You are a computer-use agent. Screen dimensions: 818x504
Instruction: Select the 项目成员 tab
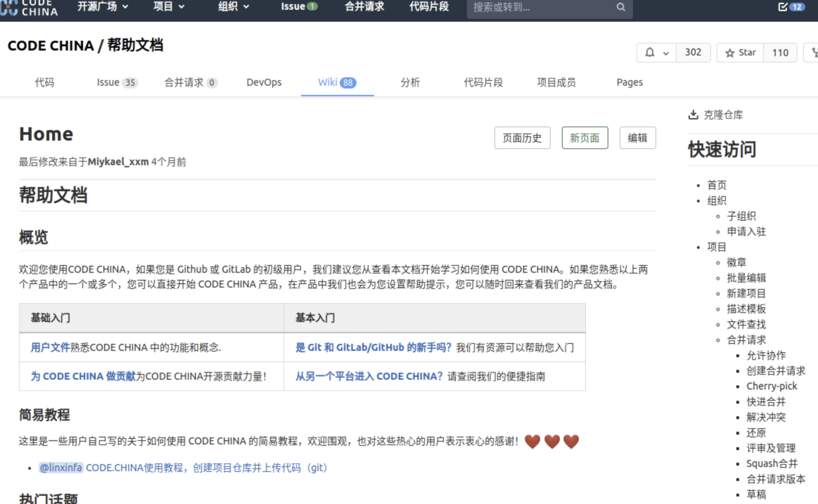[556, 82]
